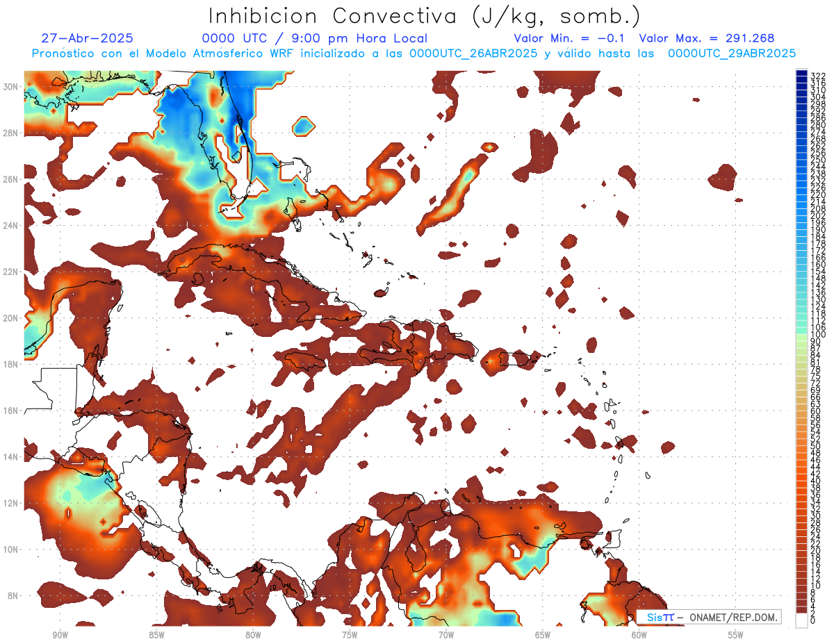
Task: Click initialization time '0000UTC_26ABR2025' in forecast line
Action: pyautogui.click(x=473, y=53)
